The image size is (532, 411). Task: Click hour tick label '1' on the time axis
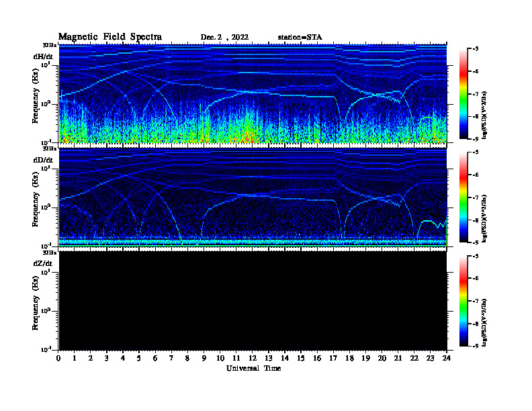pos(75,359)
